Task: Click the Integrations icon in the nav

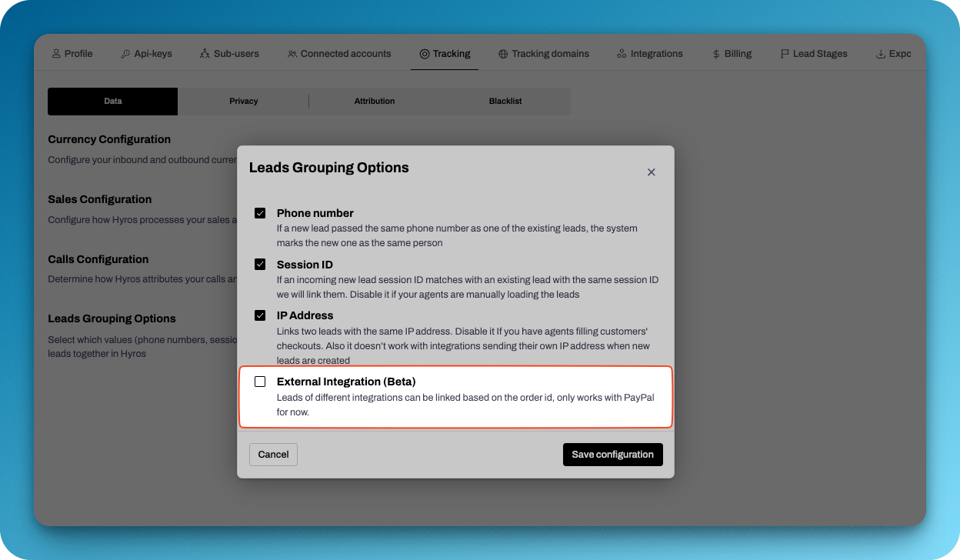Action: pos(622,54)
